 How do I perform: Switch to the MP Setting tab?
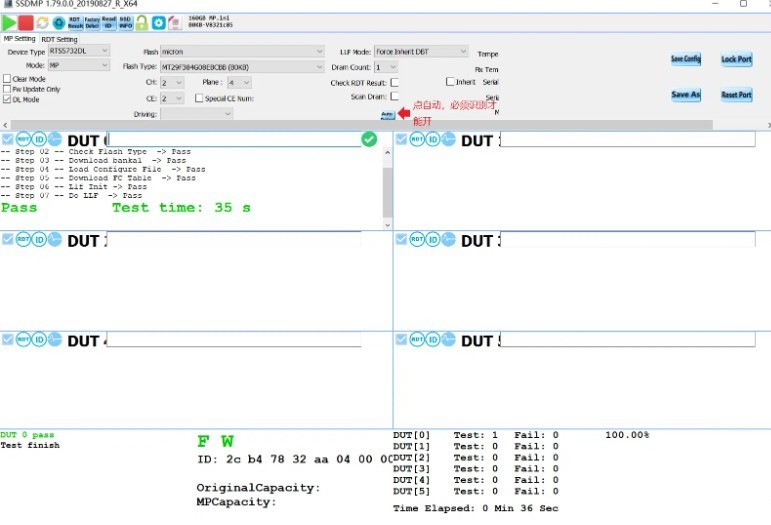tap(19, 39)
